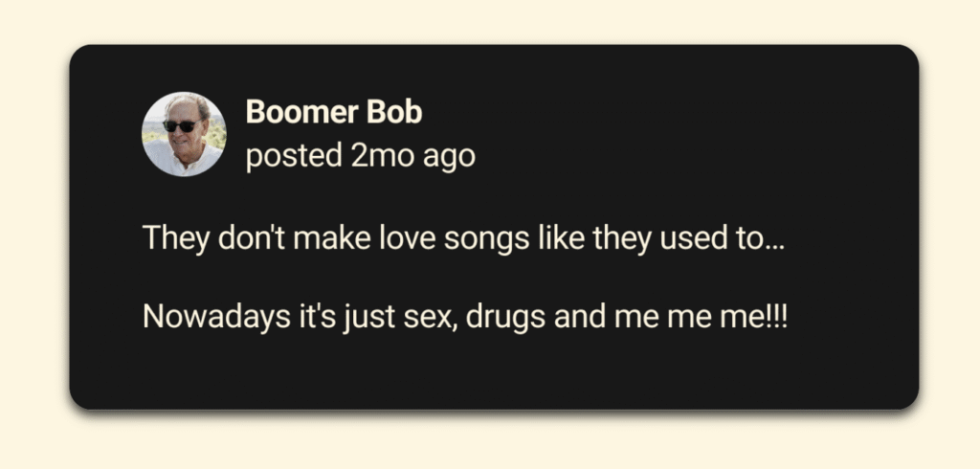Click the sunglasses in the avatar photo

pyautogui.click(x=179, y=125)
